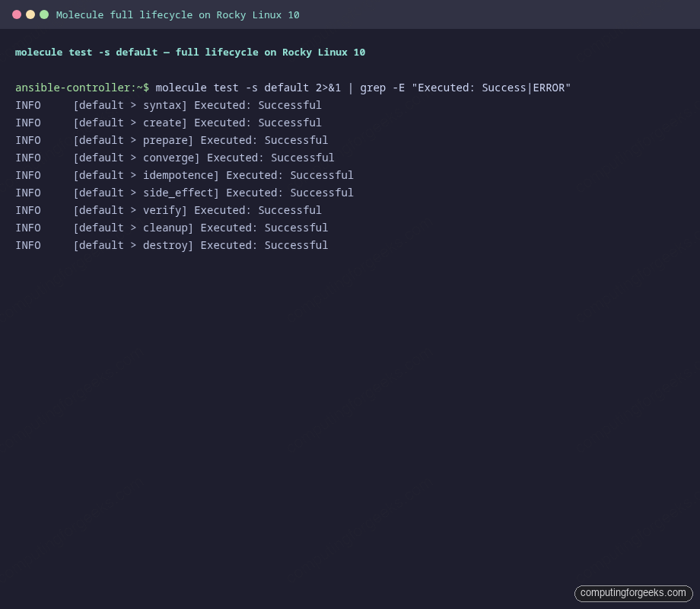Click the syntax stage success line
The image size is (700, 609).
(167, 105)
